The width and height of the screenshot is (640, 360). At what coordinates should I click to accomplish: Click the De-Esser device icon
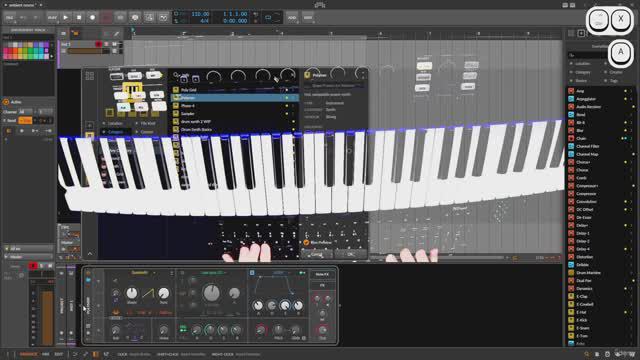[x=571, y=218]
